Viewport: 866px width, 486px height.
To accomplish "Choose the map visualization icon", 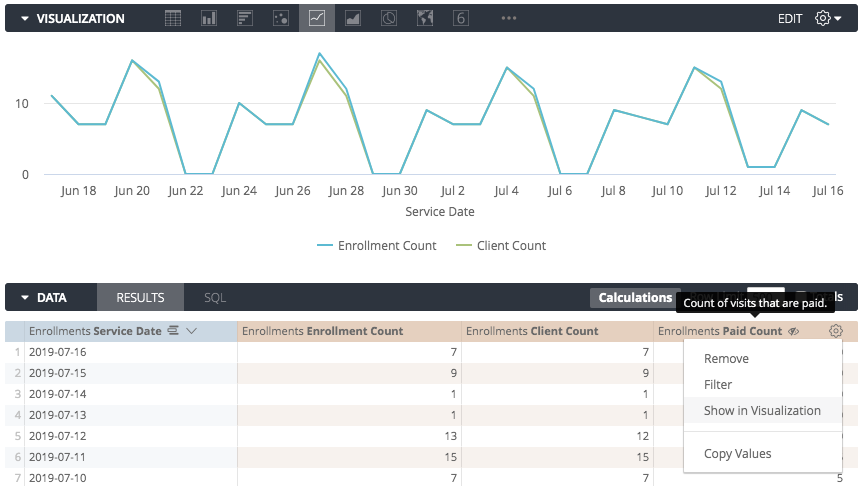I will pyautogui.click(x=425, y=18).
